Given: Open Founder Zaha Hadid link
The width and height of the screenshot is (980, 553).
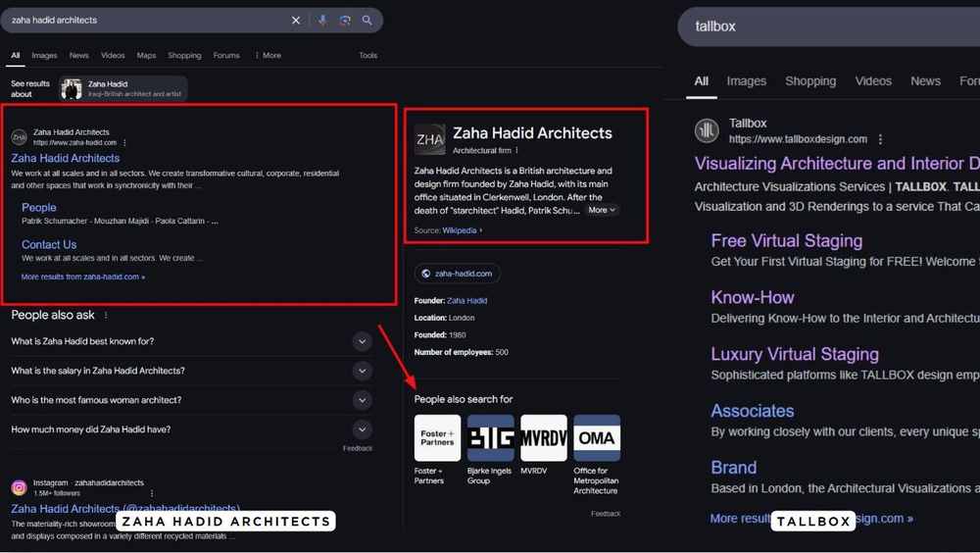Looking at the screenshot, I should click(466, 301).
